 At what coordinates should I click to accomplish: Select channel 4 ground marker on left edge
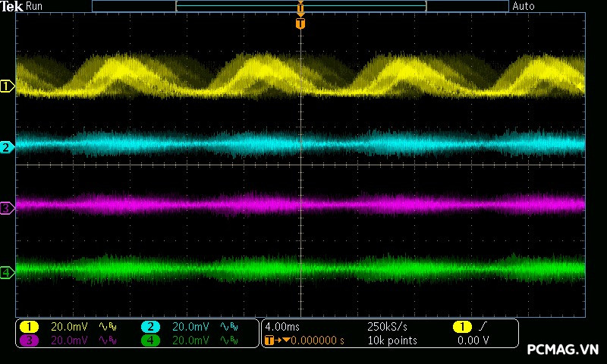point(7,272)
